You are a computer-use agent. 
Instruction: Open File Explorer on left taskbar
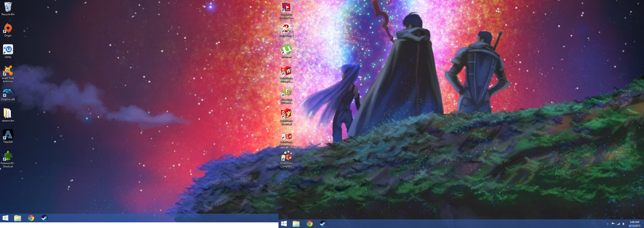click(17, 218)
